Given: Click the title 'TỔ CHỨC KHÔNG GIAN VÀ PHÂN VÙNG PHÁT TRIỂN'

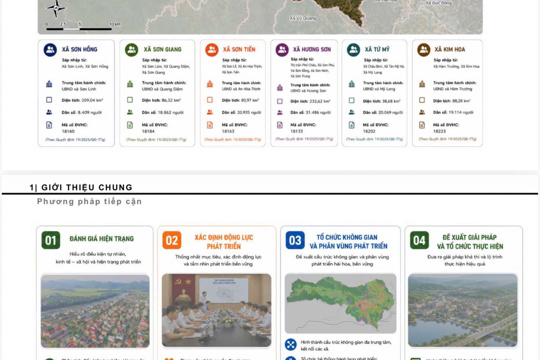Looking at the screenshot, I should 348,241.
